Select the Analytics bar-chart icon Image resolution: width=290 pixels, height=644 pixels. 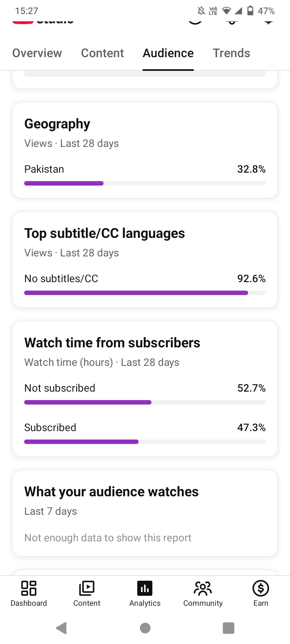click(x=145, y=588)
